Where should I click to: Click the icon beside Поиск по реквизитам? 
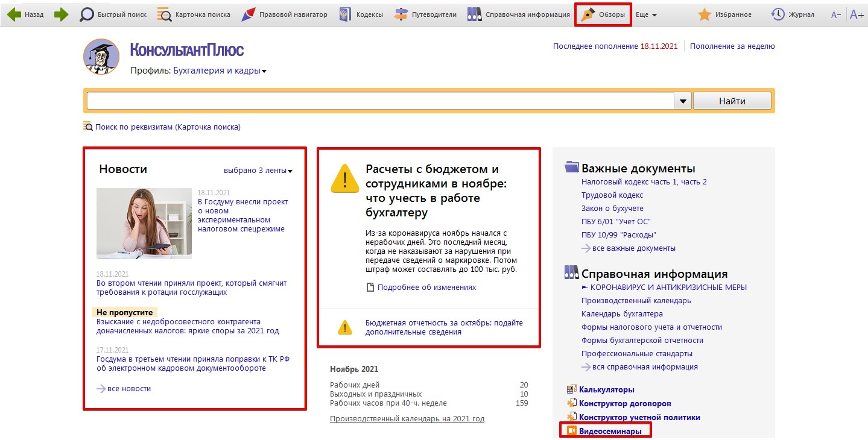pyautogui.click(x=88, y=127)
